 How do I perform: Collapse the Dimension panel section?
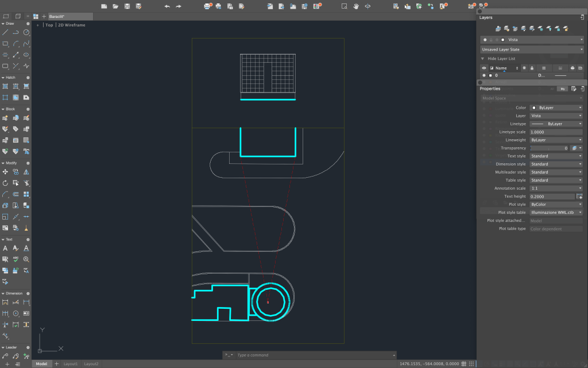click(x=3, y=294)
